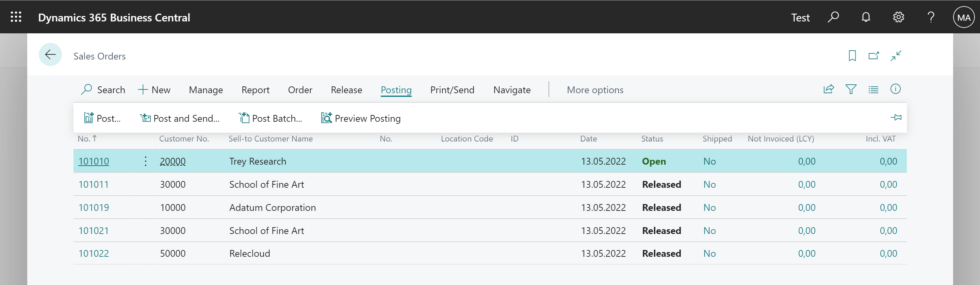The height and width of the screenshot is (285, 980).
Task: Click Post and Send...
Action: coord(180,118)
